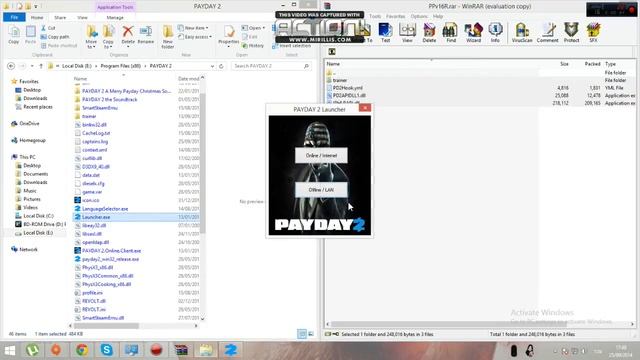The height and width of the screenshot is (360, 640).
Task: Click Paste icon in Explorer ribbon
Action: (x=31, y=35)
